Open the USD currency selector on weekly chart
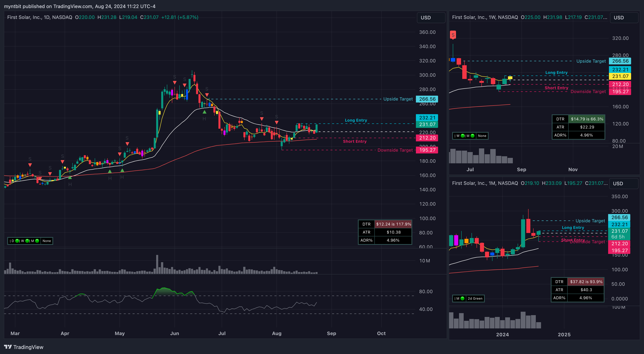Screen dimensions: 644x354 624,18
